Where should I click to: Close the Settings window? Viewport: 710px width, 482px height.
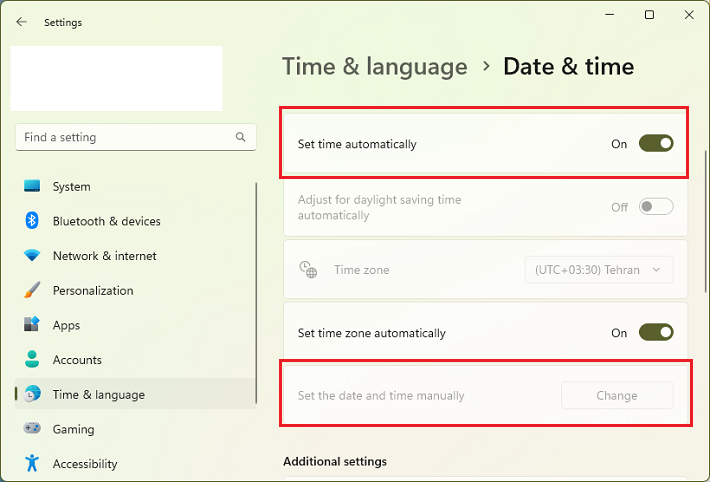(689, 15)
